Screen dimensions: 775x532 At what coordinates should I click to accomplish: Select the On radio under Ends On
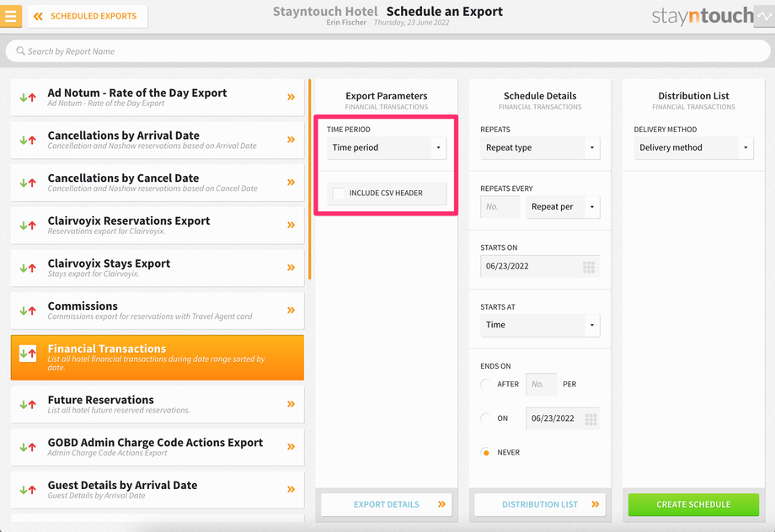point(486,418)
